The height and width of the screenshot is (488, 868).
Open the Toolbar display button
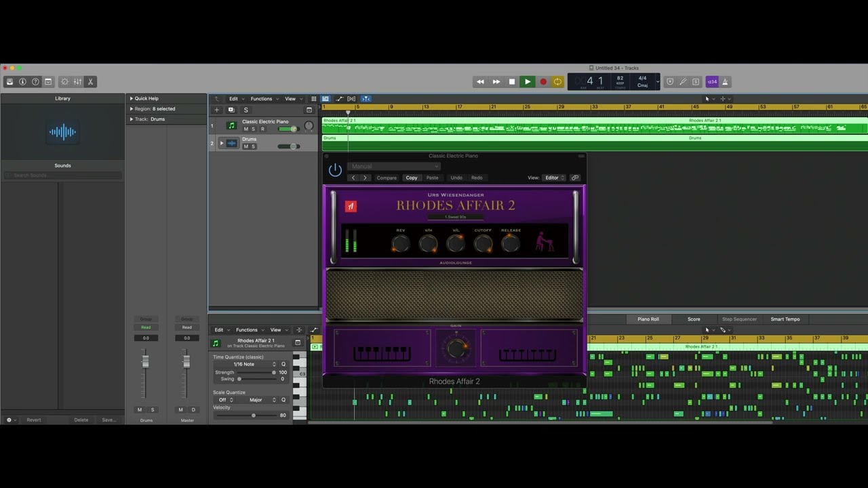pos(48,82)
